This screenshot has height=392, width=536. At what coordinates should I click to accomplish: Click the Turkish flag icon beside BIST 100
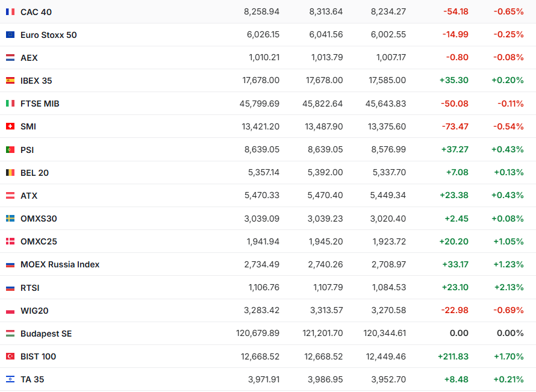pyautogui.click(x=10, y=356)
